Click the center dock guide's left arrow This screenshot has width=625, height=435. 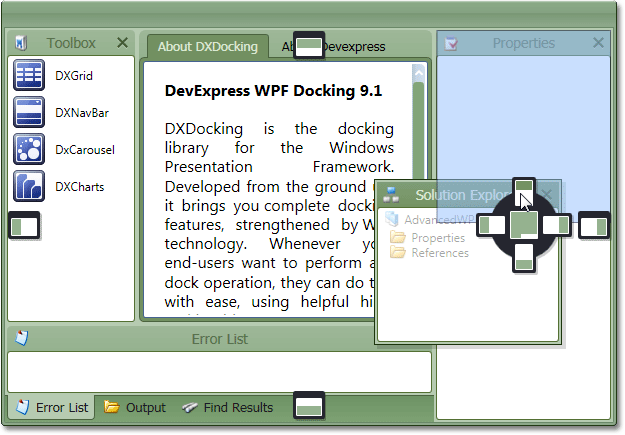pos(490,225)
